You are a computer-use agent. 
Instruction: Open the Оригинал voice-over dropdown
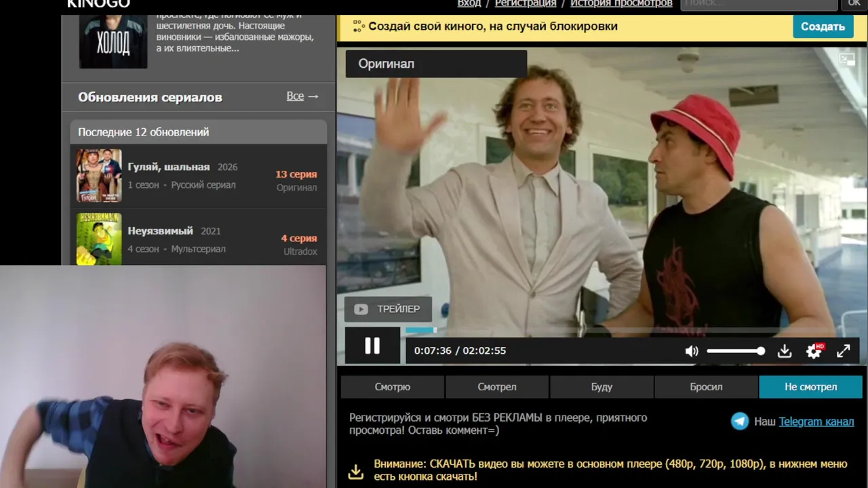click(x=436, y=64)
